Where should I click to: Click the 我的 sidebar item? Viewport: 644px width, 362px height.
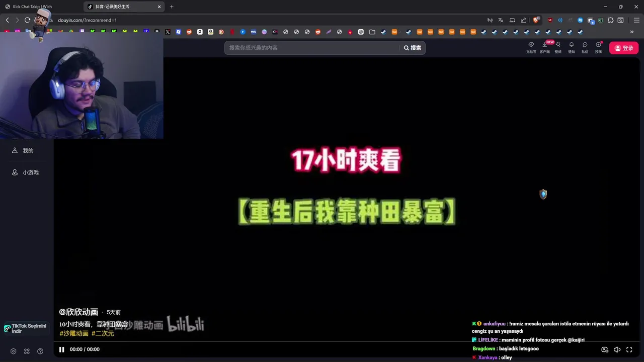pos(23,150)
